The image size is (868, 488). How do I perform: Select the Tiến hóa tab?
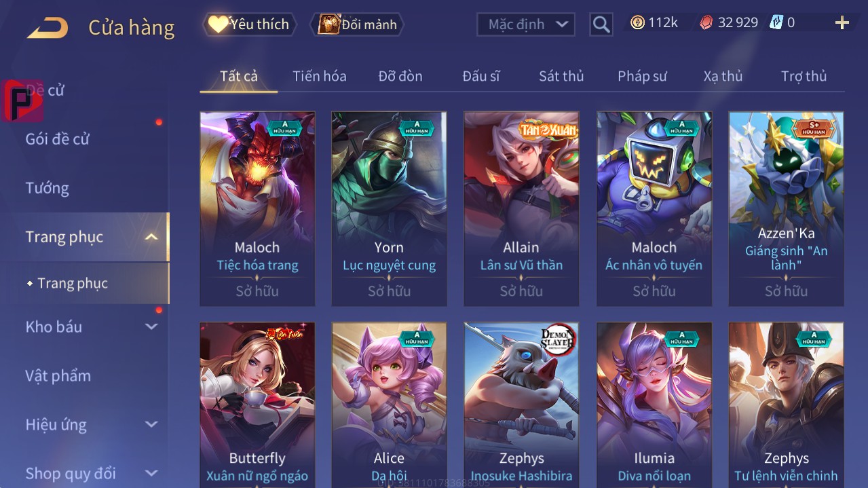pyautogui.click(x=319, y=76)
